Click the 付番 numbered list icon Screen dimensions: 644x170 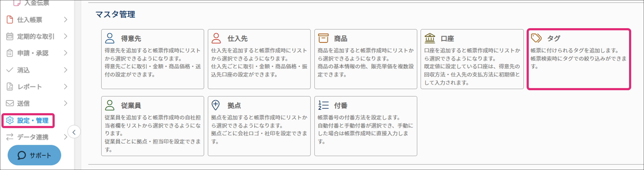tap(323, 105)
